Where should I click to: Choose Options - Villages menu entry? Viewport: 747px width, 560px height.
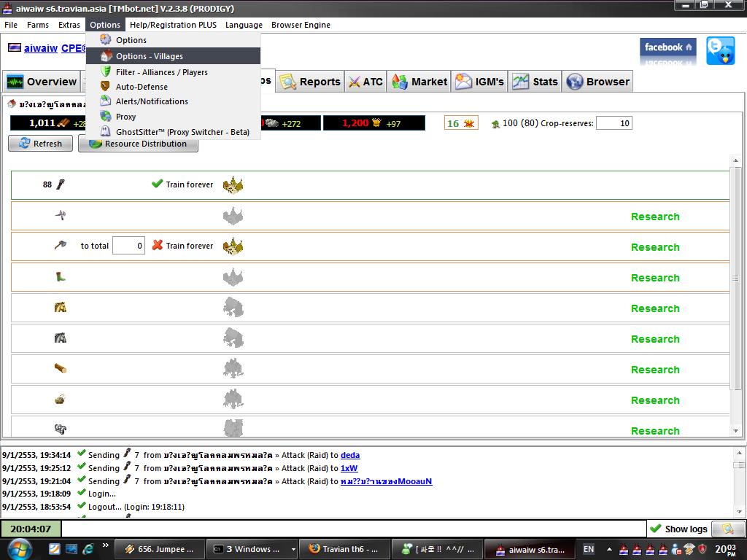coord(174,56)
